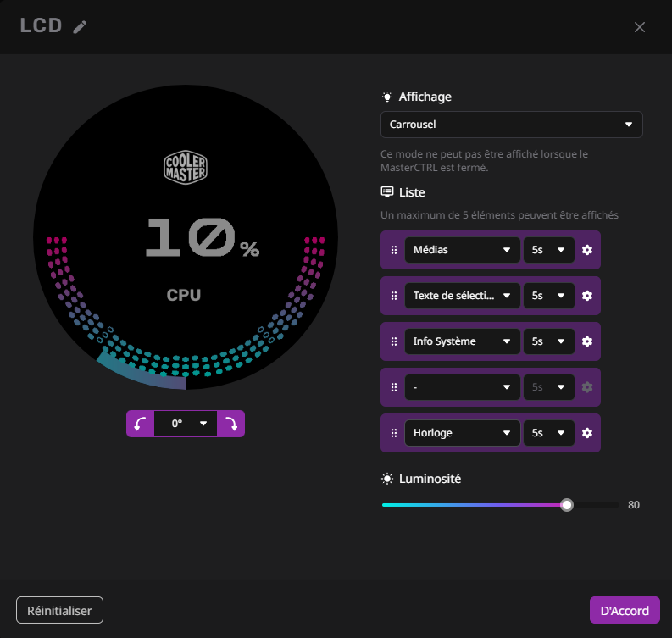Close the LCD settings dialog

click(640, 27)
